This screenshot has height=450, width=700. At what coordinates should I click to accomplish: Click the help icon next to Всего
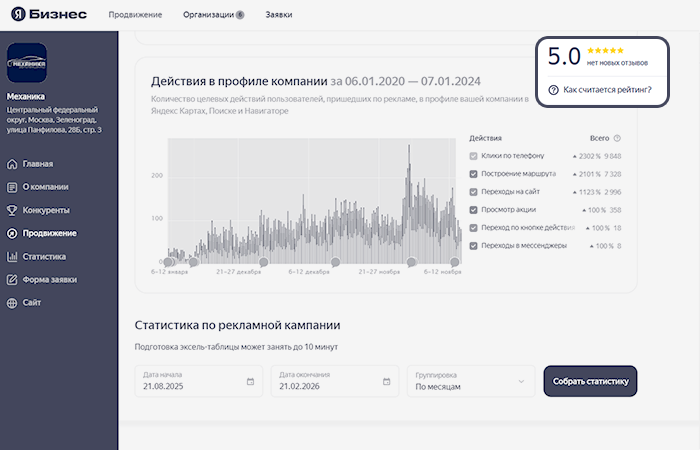point(617,138)
